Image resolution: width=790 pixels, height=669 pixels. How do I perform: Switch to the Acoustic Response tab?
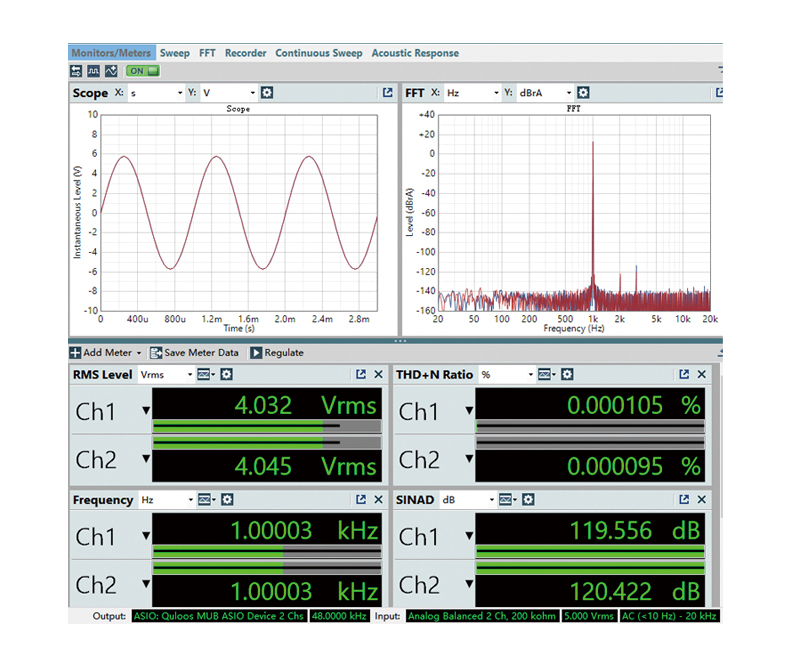click(x=415, y=53)
